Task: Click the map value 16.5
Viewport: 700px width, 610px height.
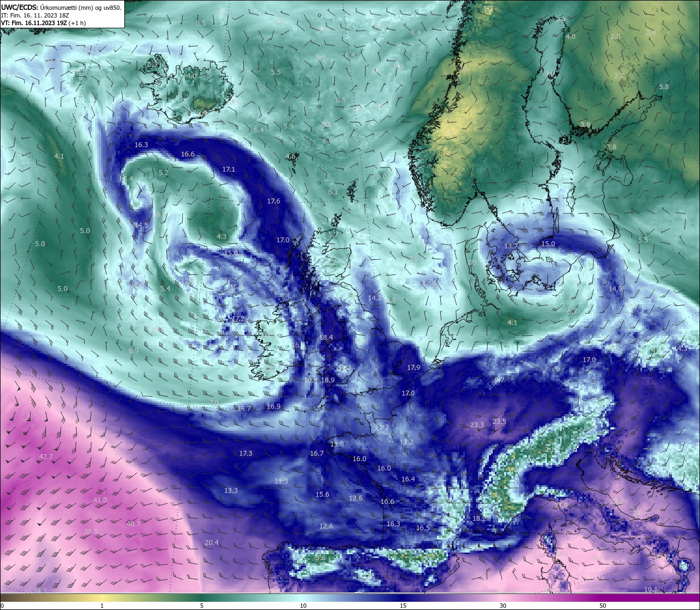Action: tap(423, 527)
